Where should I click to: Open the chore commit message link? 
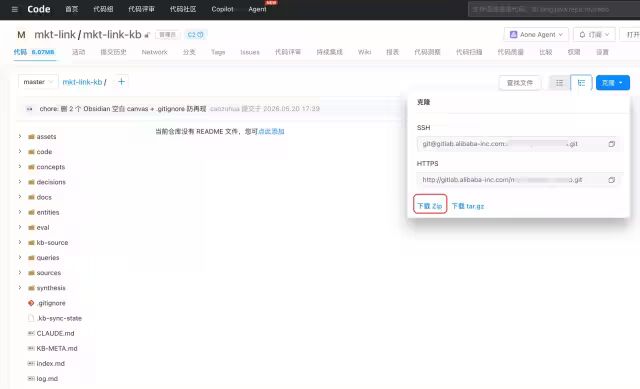(x=123, y=109)
